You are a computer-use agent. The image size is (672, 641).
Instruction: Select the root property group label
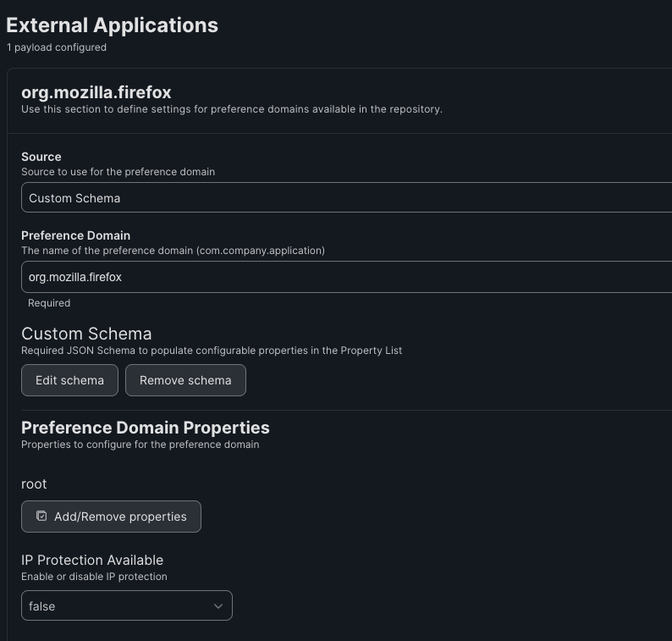34,484
